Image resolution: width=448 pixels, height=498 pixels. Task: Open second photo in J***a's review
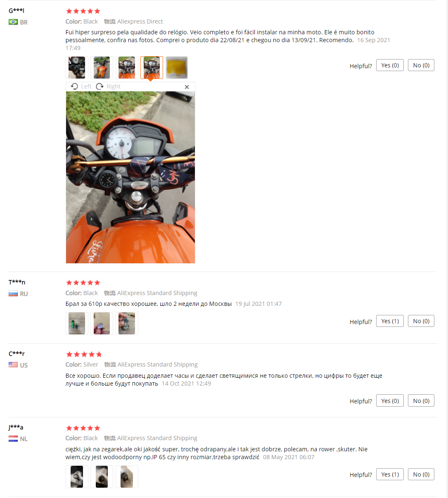point(102,477)
